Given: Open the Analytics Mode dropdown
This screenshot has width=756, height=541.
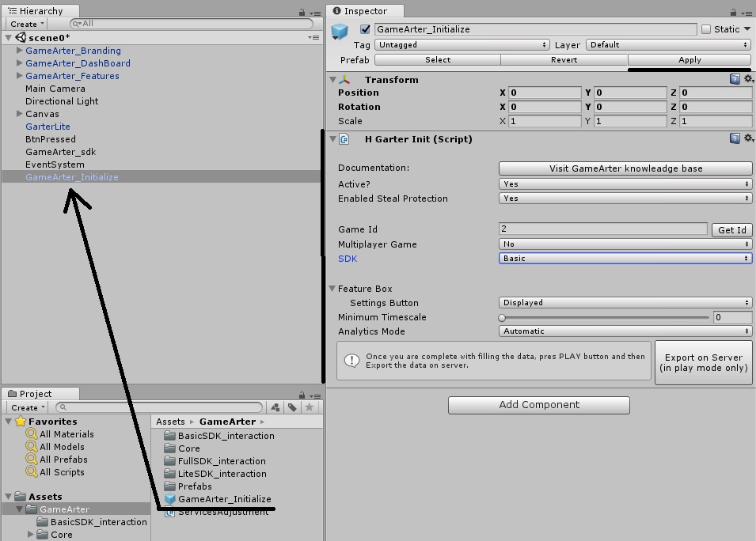Looking at the screenshot, I should pos(625,331).
